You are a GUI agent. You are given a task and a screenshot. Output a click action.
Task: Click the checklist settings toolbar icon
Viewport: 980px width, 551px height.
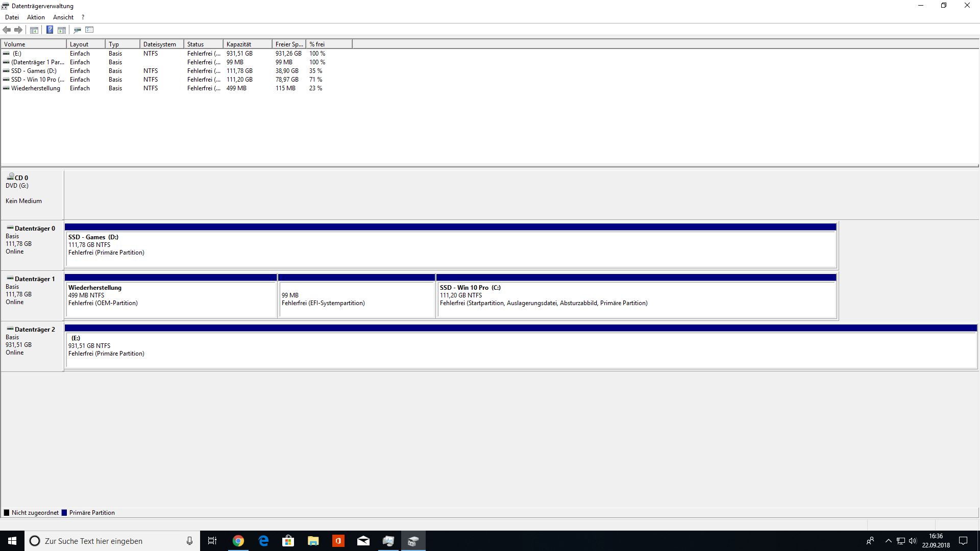coord(90,30)
